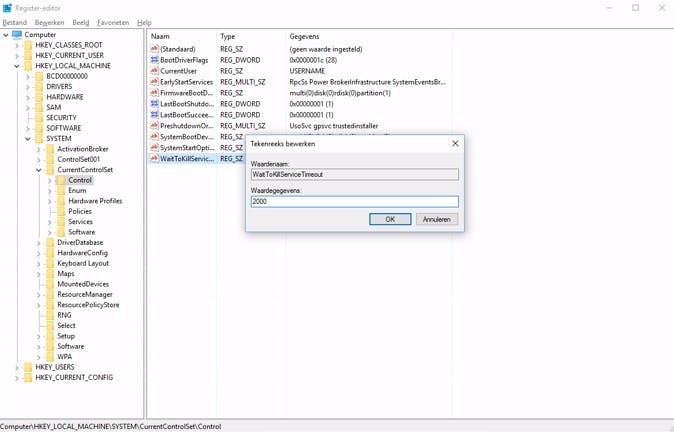Click the SystemStartOpti... value icon
This screenshot has width=674, height=432.
pyautogui.click(x=154, y=147)
